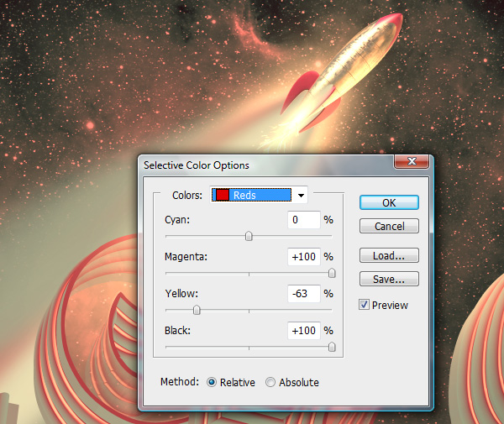Click the Magenta percentage input field
The height and width of the screenshot is (424, 504).
(x=304, y=257)
